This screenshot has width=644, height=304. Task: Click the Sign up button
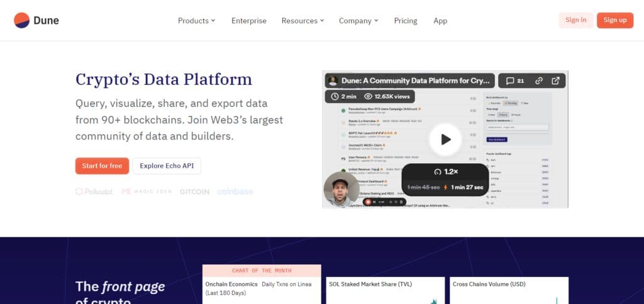[x=615, y=20]
